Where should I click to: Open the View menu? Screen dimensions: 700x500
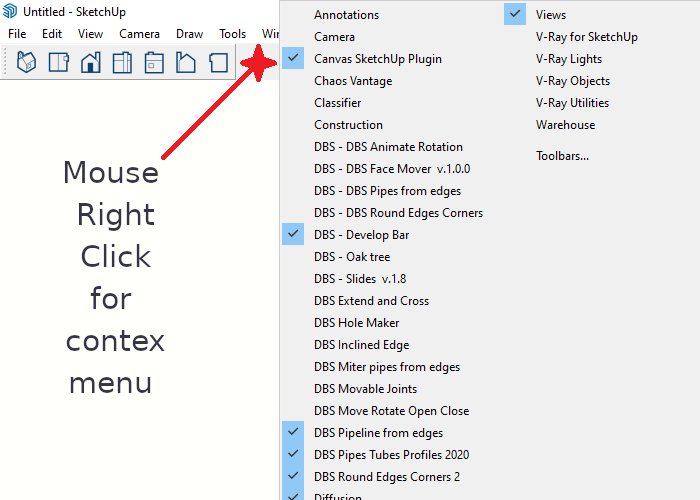pos(90,34)
